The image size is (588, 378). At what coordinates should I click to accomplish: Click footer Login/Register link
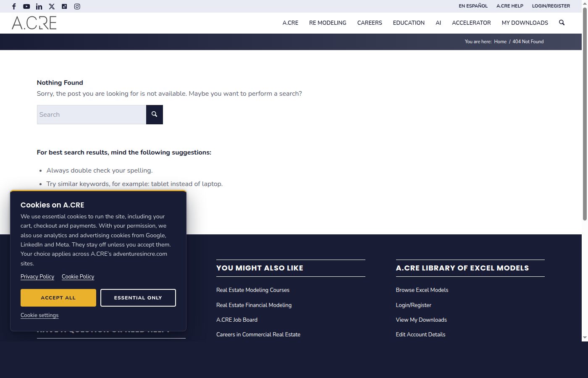tap(413, 305)
